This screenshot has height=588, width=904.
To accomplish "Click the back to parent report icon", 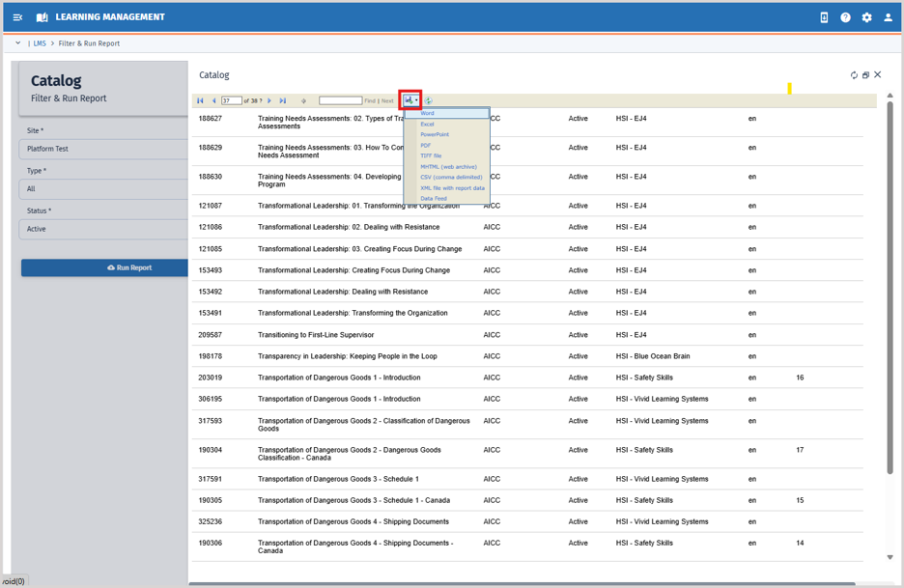I will [x=304, y=100].
